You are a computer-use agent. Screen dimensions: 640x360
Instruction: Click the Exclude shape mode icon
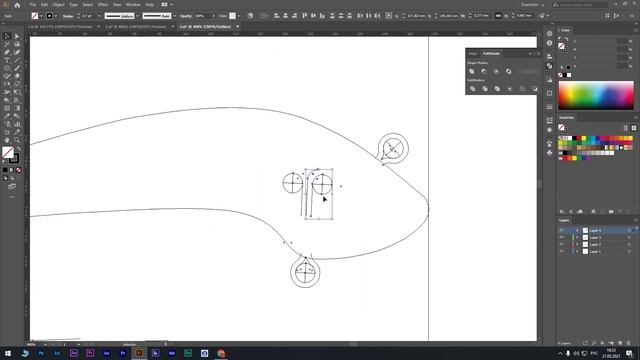509,71
